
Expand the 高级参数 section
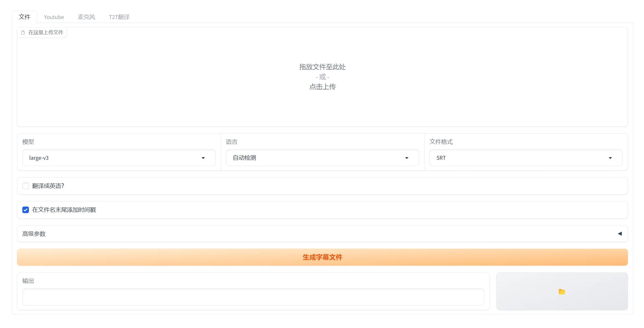[322, 234]
